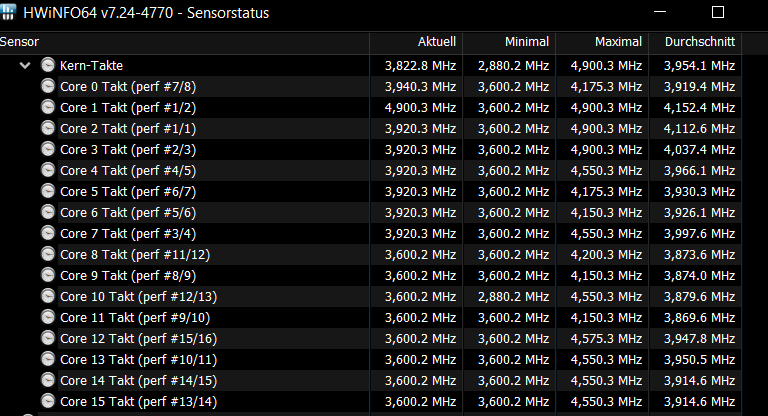Click the Durchschnitt column header
The height and width of the screenshot is (416, 768).
pyautogui.click(x=699, y=42)
